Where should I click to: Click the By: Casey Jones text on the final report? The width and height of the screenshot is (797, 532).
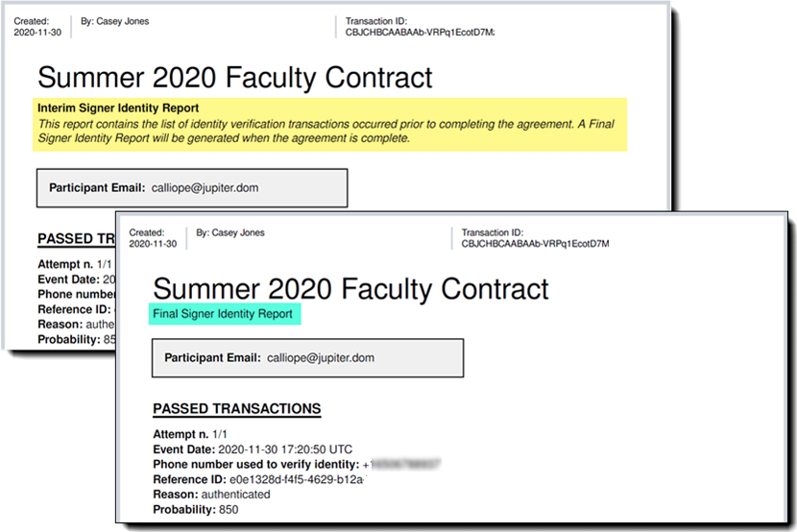coord(230,232)
